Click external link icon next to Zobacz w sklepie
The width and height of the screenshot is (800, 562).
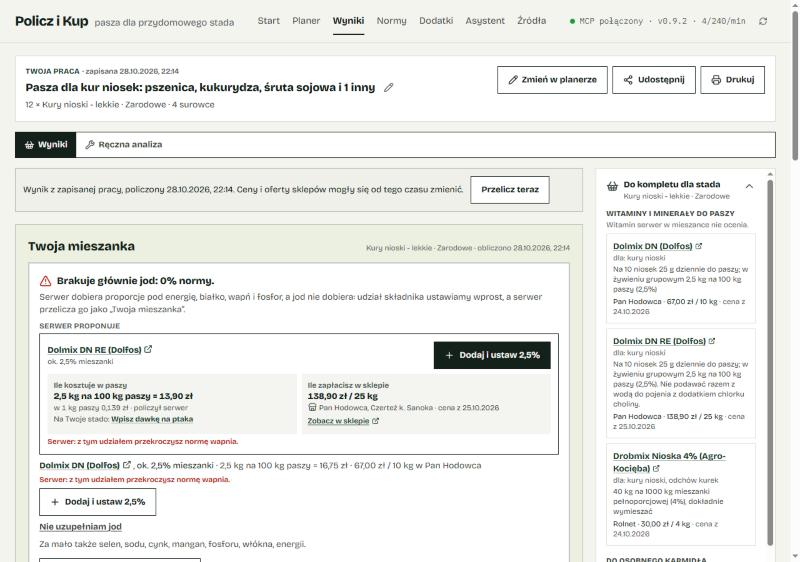coord(376,421)
